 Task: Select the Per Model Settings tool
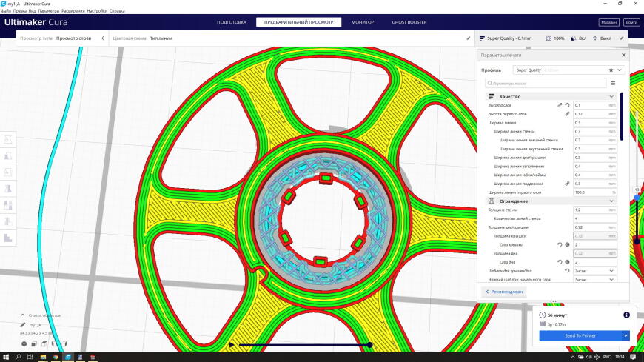pyautogui.click(x=8, y=205)
